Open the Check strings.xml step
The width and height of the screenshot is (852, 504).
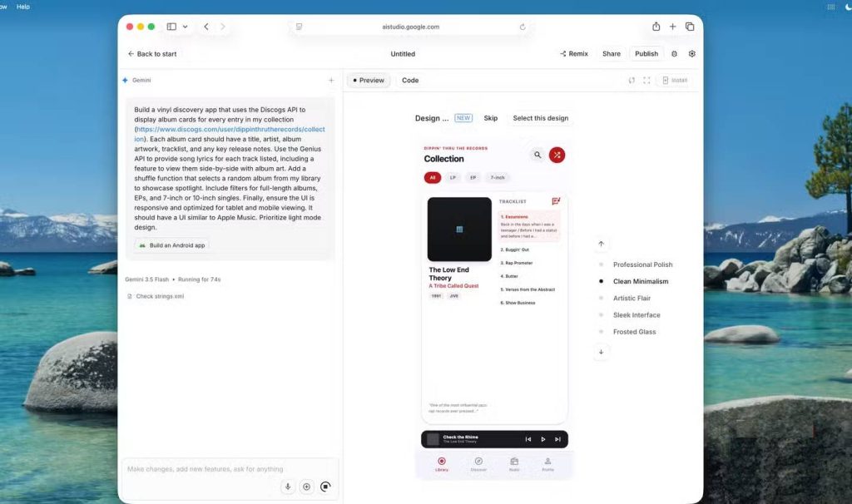point(156,297)
